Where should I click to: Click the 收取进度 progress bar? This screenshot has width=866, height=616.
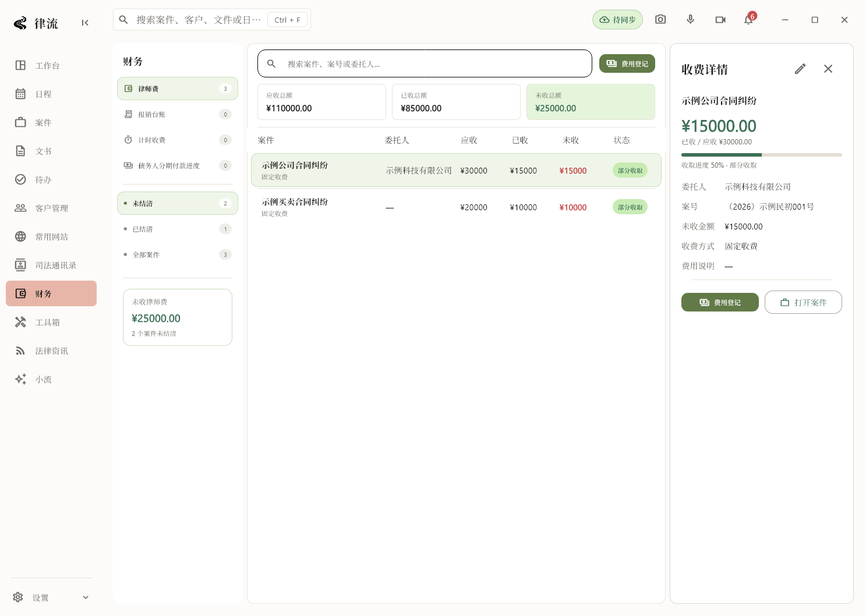coord(762,155)
